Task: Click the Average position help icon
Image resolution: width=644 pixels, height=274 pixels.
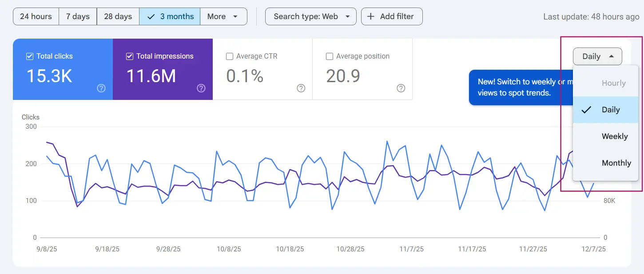Action: pyautogui.click(x=401, y=88)
